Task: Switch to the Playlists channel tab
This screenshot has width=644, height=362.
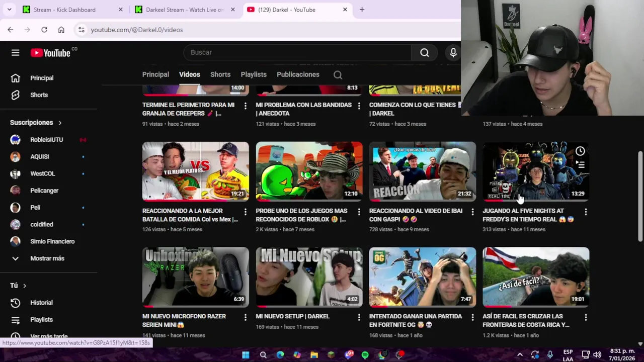Action: click(x=254, y=74)
